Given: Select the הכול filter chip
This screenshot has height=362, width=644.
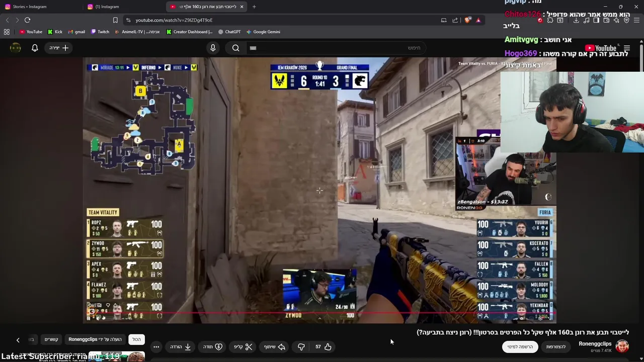Looking at the screenshot, I should tap(136, 339).
